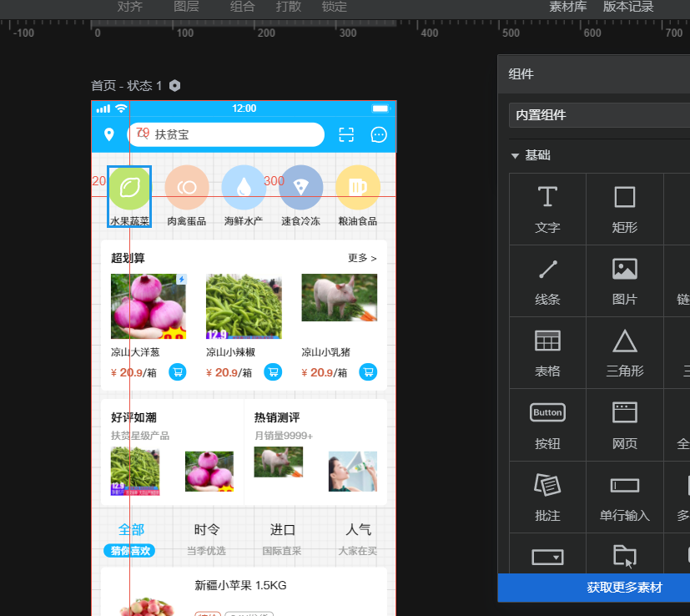Choose the 按钮 Button component

[547, 425]
